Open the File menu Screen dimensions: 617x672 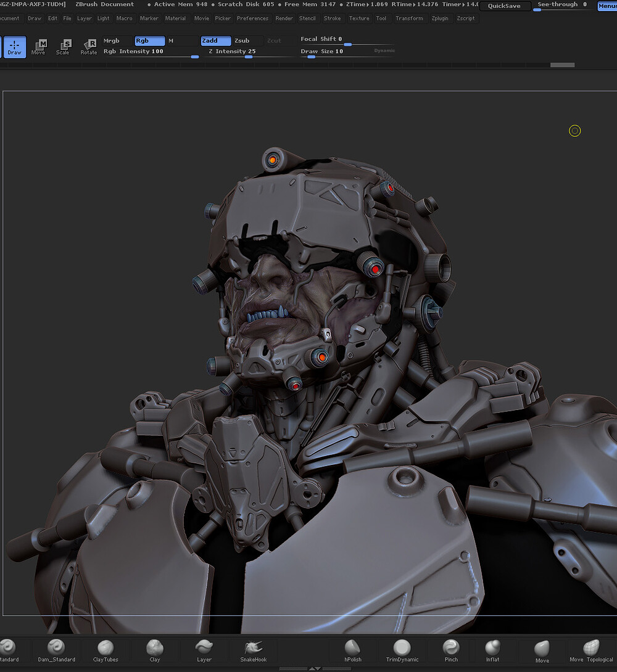click(x=67, y=18)
